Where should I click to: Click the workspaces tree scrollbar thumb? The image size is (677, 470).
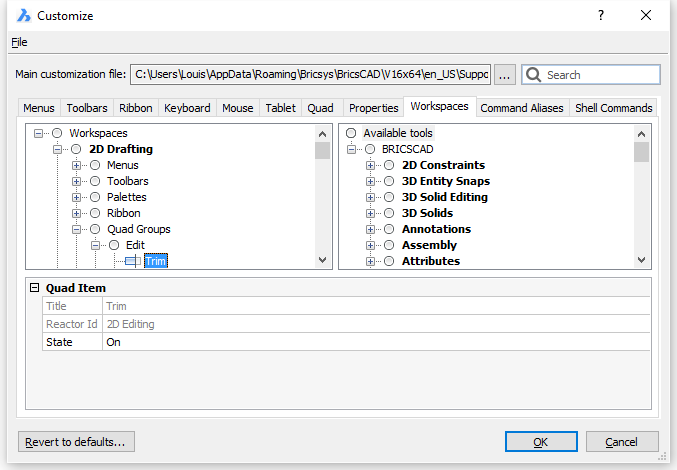(322, 151)
